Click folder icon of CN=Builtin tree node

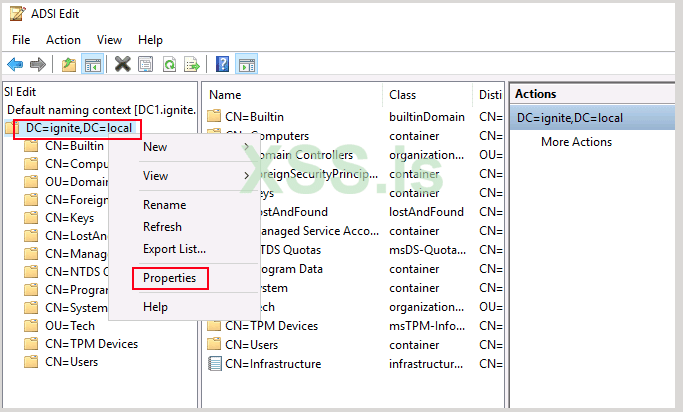click(x=31, y=146)
